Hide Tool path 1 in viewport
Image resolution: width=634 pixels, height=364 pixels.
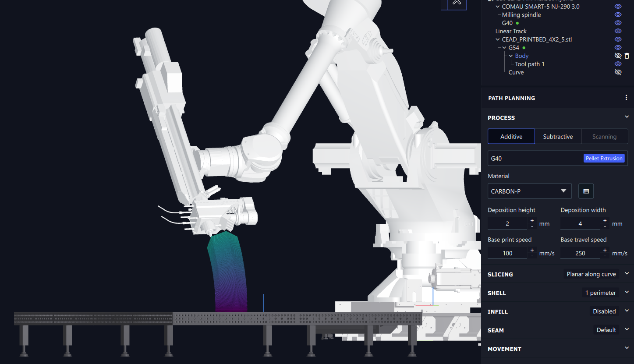(618, 64)
